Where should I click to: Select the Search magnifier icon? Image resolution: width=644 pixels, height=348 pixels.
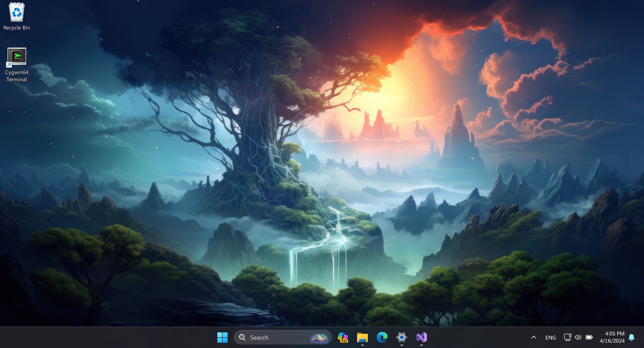point(242,338)
